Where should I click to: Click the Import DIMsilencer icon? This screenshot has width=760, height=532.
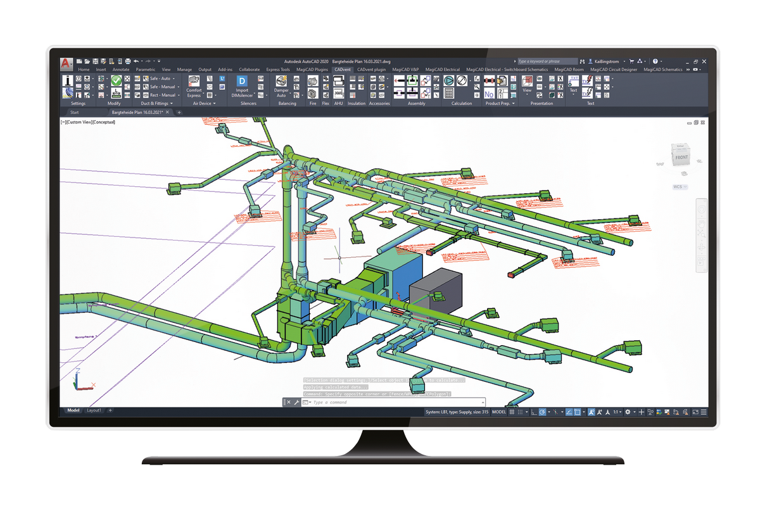pos(242,82)
